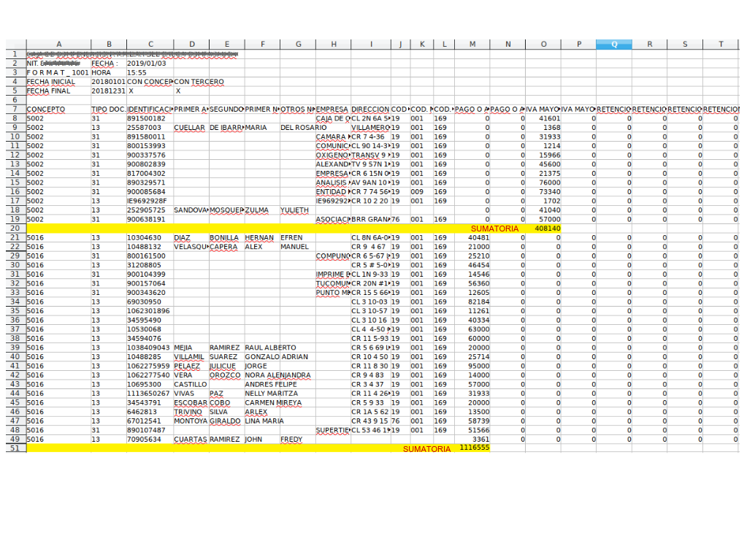This screenshot has width=747, height=560.
Task: Click the row 20 header
Action: [x=15, y=229]
